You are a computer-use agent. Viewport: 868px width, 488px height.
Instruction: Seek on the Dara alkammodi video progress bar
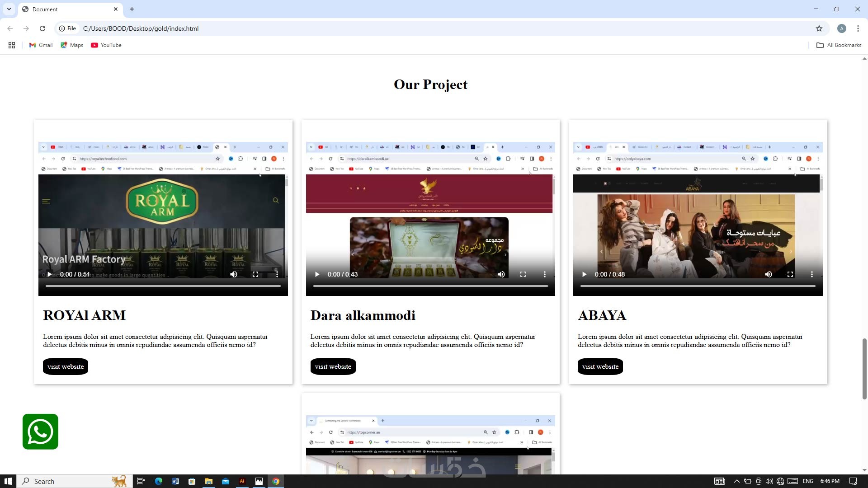click(x=430, y=286)
